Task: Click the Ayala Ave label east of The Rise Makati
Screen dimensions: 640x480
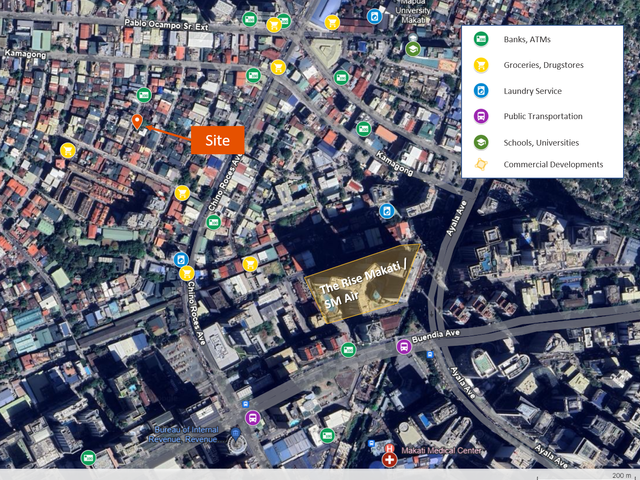Action: (x=455, y=218)
